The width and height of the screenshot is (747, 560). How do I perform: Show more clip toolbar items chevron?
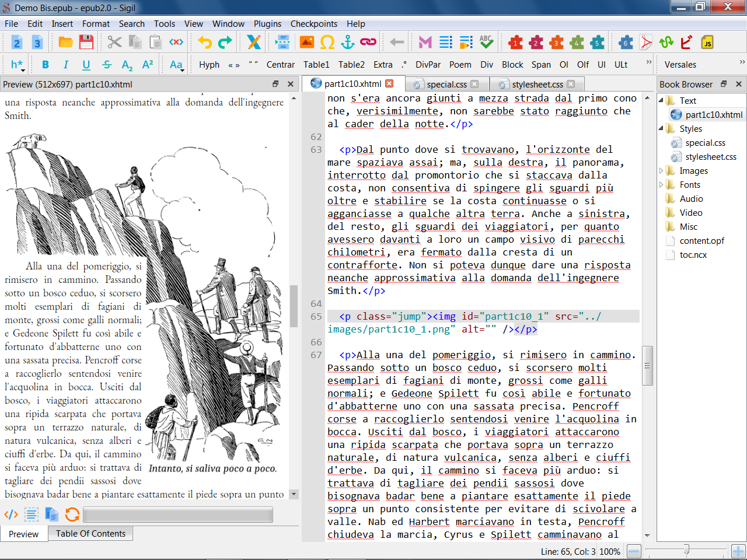click(648, 62)
